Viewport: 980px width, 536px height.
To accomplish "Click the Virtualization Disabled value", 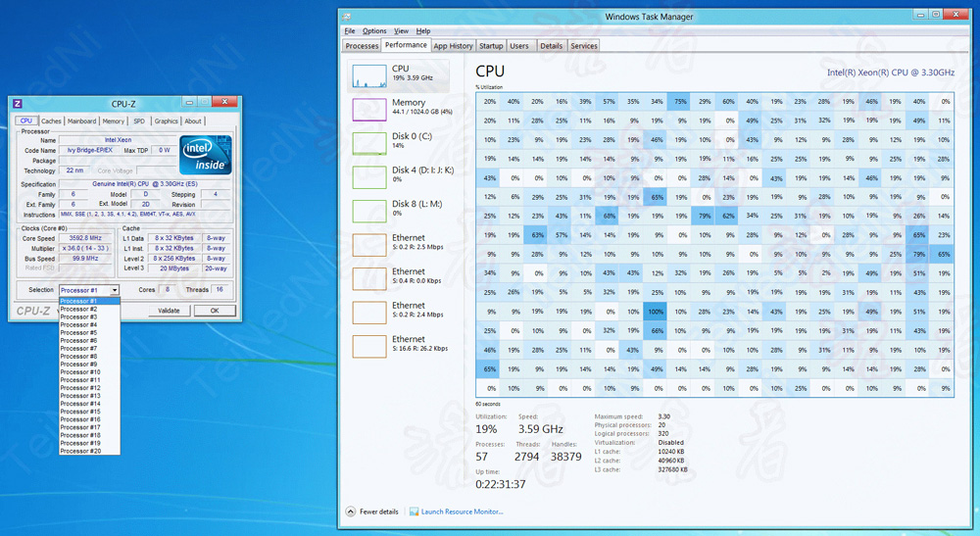I will [670, 442].
